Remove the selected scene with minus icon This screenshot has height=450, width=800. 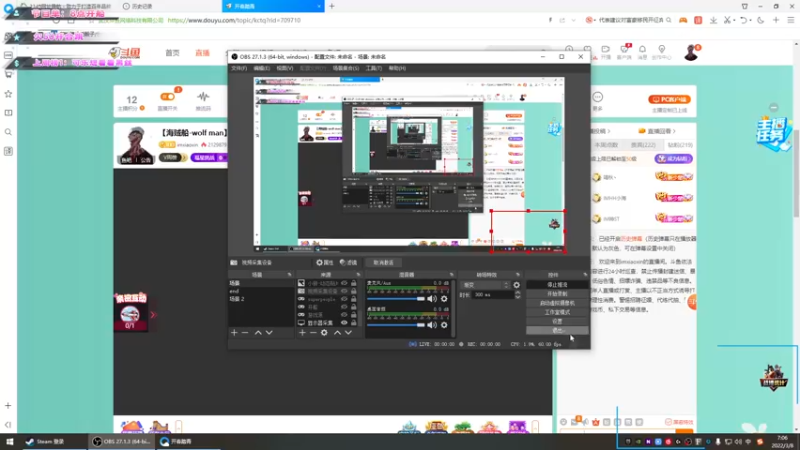coord(245,333)
